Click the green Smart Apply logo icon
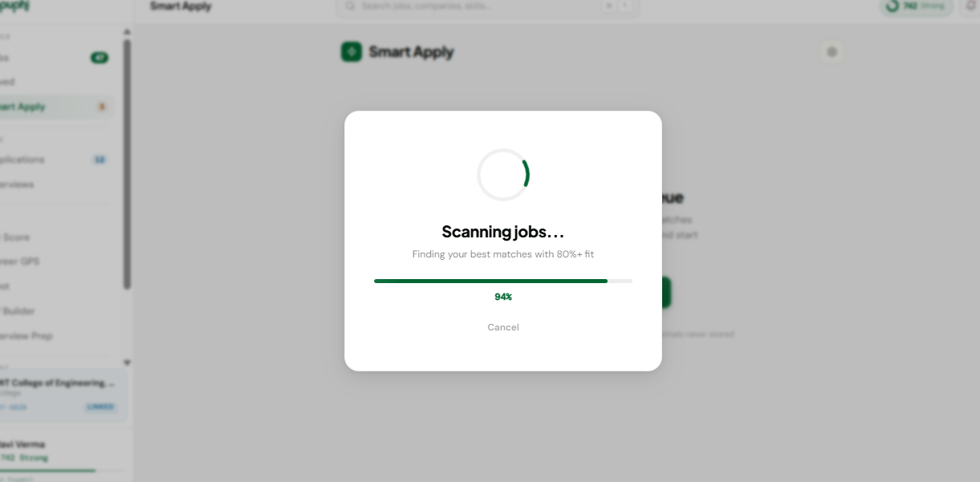 coord(352,51)
